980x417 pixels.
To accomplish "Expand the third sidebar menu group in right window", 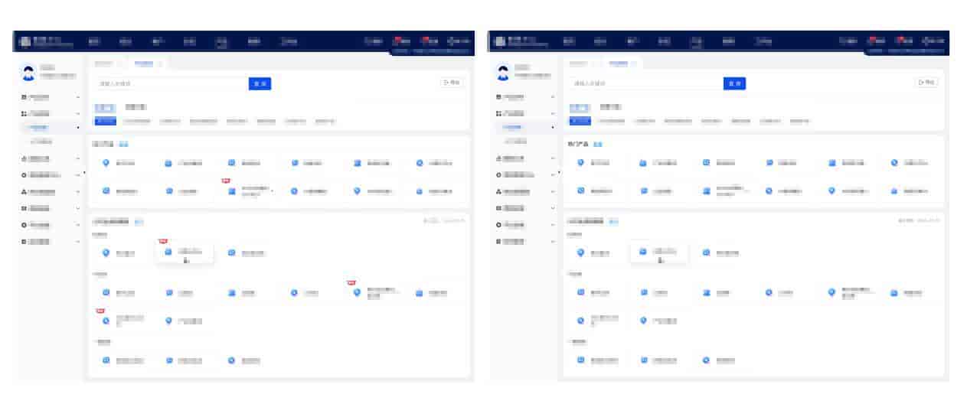I will [553, 158].
